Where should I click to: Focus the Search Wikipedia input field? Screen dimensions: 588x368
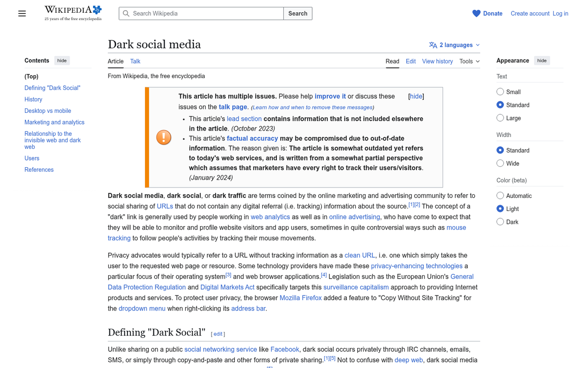(x=201, y=14)
